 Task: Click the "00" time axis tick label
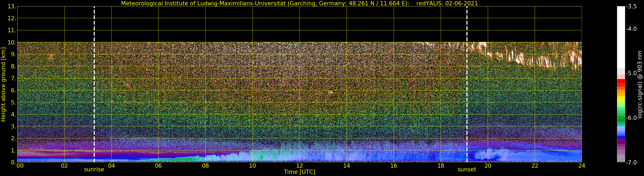[x=20, y=166]
